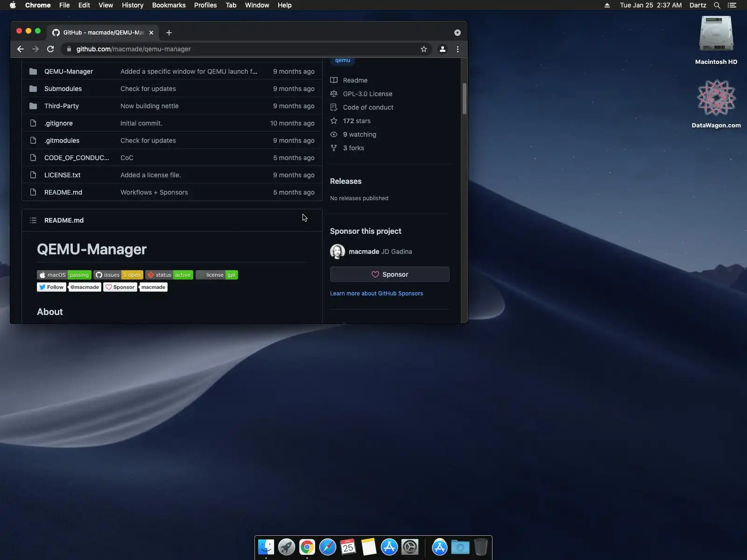The image size is (747, 560).
Task: Close the GitHub QEMU-Manager tab
Action: [151, 33]
